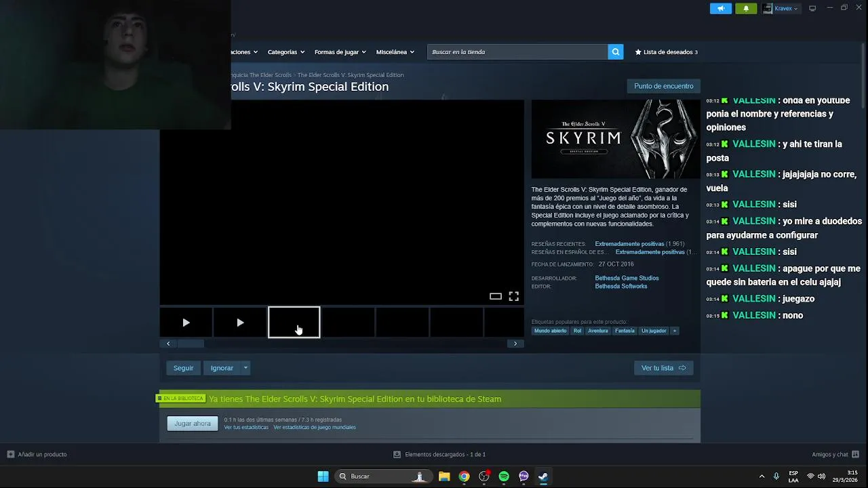Viewport: 868px width, 488px height.
Task: Select the 'Rol' tag
Action: pyautogui.click(x=577, y=331)
